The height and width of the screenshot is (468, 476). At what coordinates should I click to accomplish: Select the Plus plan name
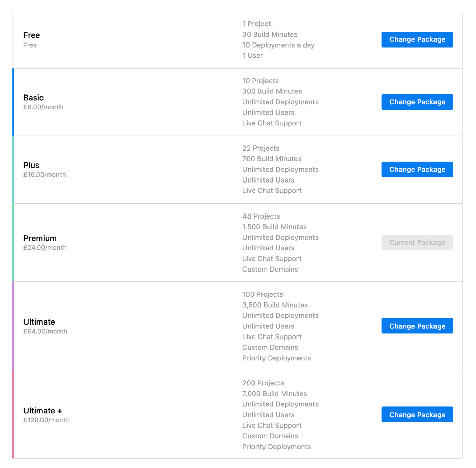pyautogui.click(x=31, y=165)
